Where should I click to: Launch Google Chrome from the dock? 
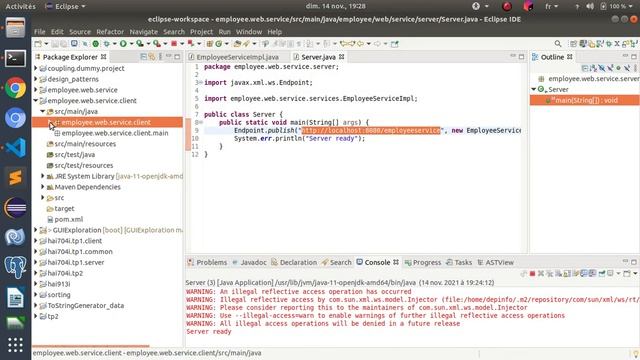(16, 88)
